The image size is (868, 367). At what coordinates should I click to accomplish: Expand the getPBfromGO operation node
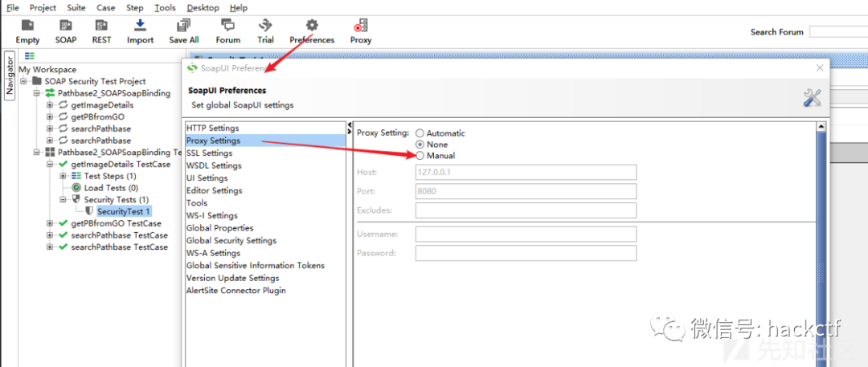[50, 116]
